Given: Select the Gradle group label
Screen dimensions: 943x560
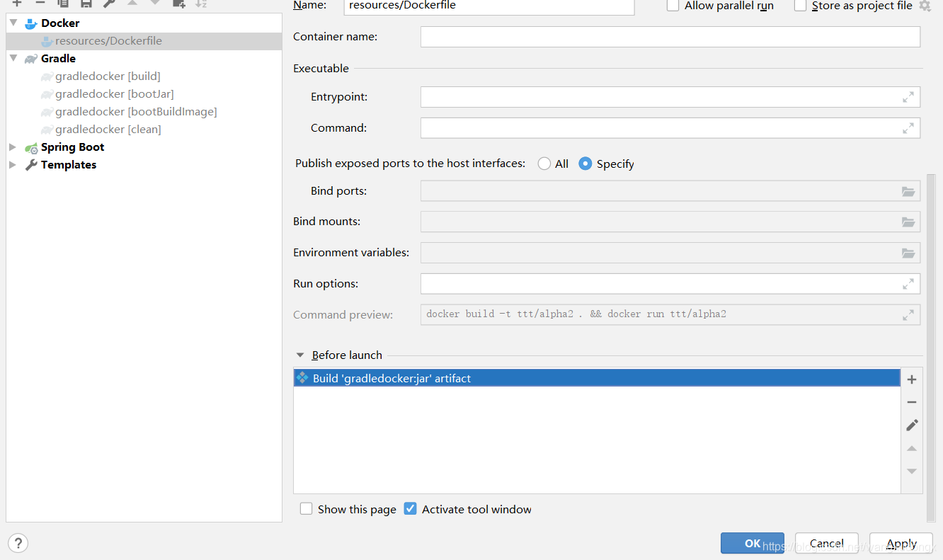Looking at the screenshot, I should click(58, 59).
